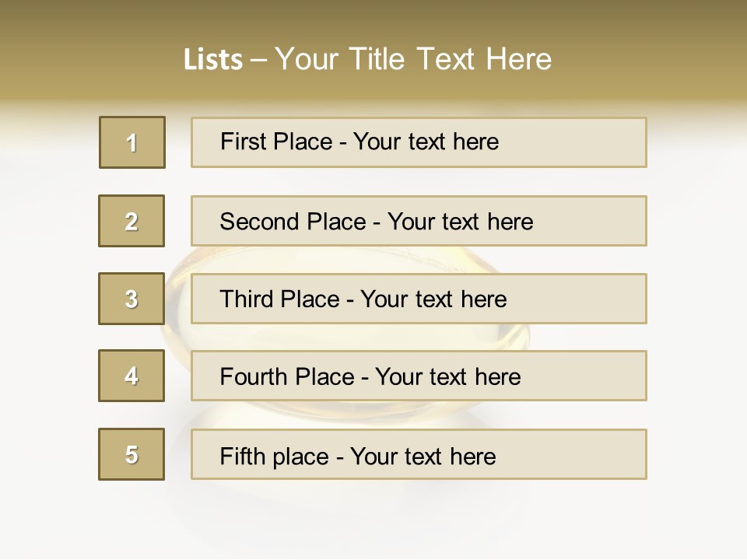Select the number 4 box
The width and height of the screenshot is (747, 560).
pyautogui.click(x=132, y=376)
